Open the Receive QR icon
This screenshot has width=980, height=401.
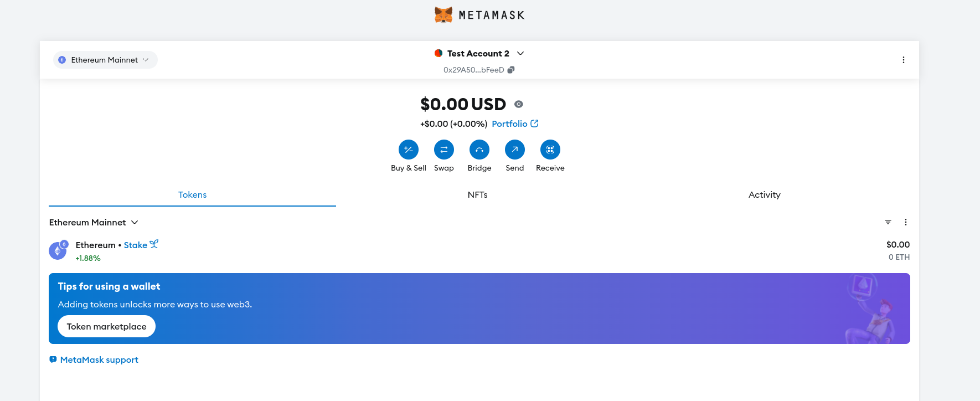550,150
